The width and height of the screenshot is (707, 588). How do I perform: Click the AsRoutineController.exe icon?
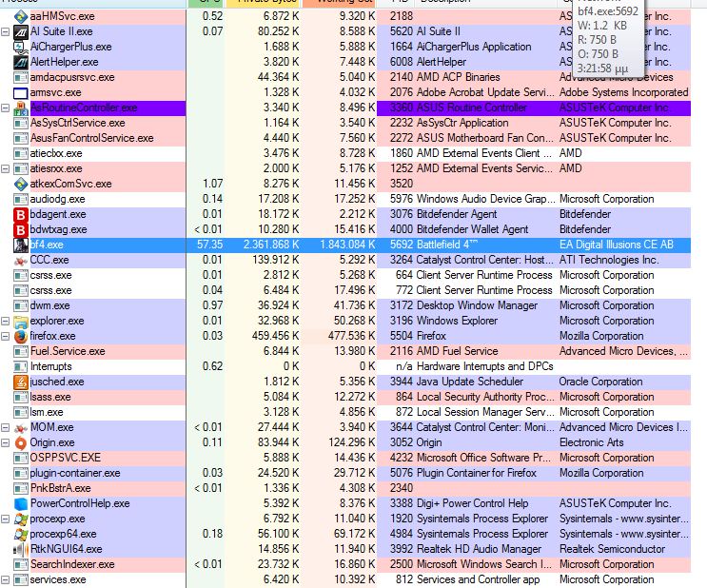pos(21,108)
